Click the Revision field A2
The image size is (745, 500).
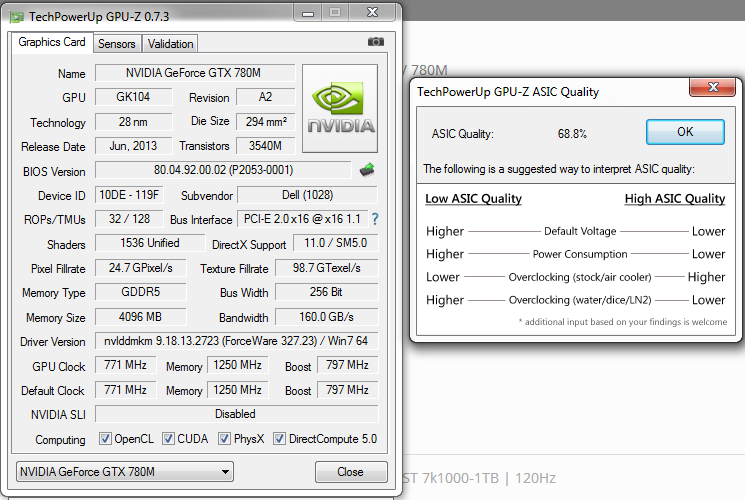(265, 97)
